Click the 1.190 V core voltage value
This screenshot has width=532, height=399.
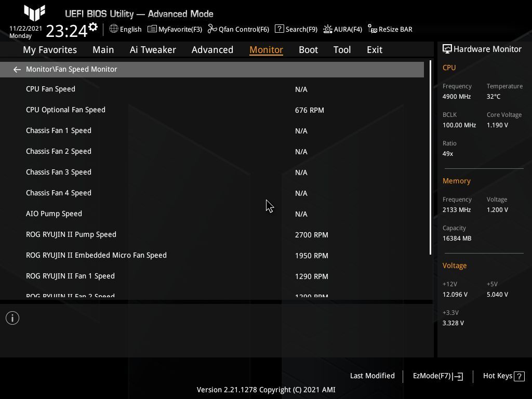tap(497, 125)
